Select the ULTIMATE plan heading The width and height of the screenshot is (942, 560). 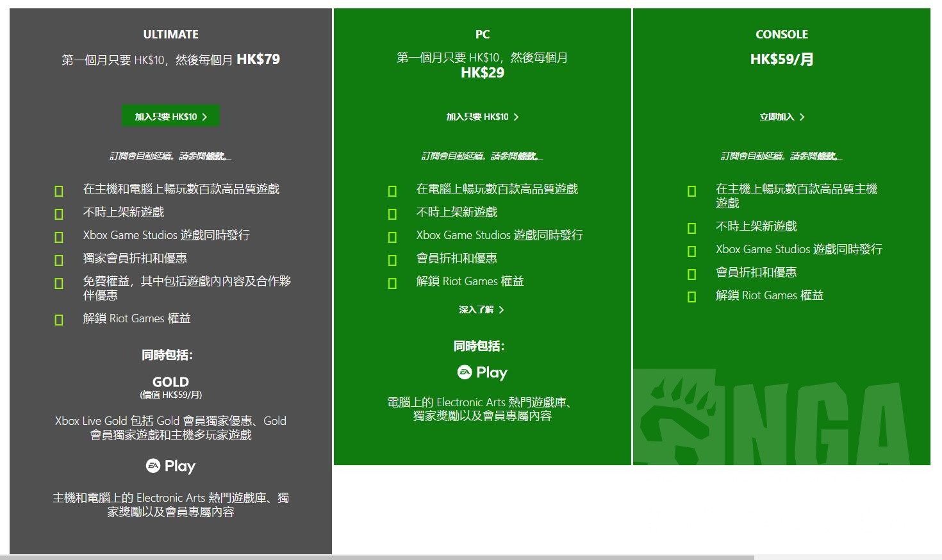[170, 34]
